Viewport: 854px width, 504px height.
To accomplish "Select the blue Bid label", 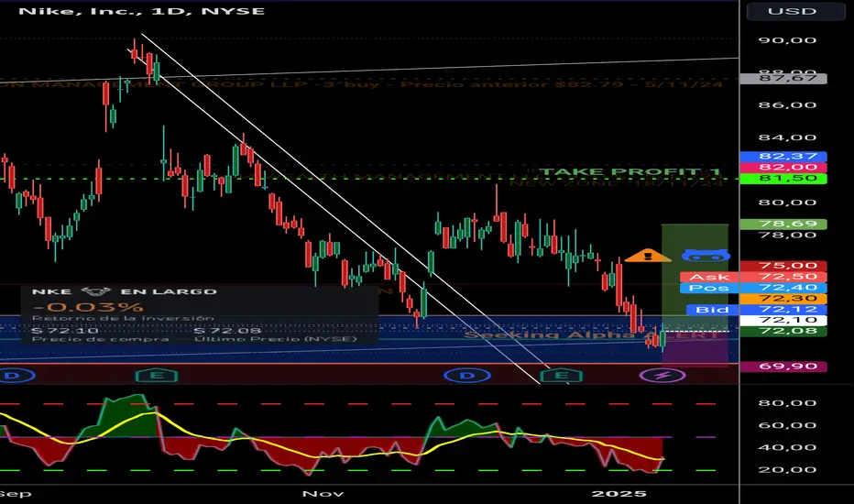I will [712, 310].
